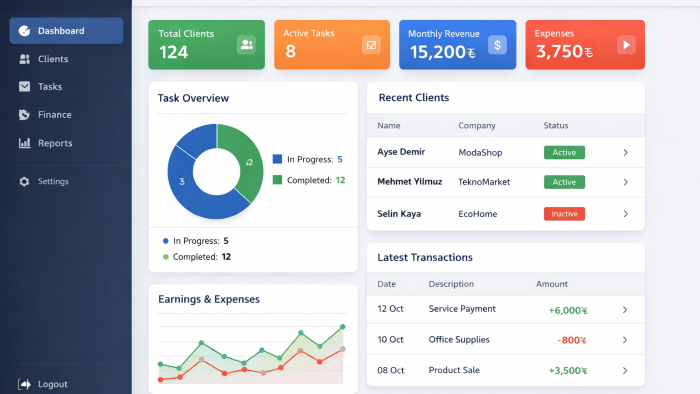Viewport: 700px width, 394px height.
Task: Click the play icon on Expenses card
Action: [x=626, y=45]
